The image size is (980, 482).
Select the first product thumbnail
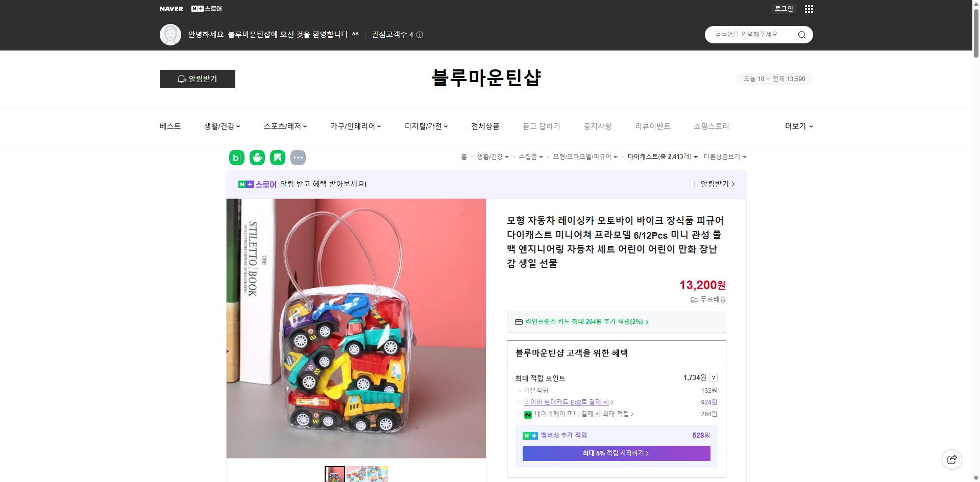pyautogui.click(x=335, y=474)
